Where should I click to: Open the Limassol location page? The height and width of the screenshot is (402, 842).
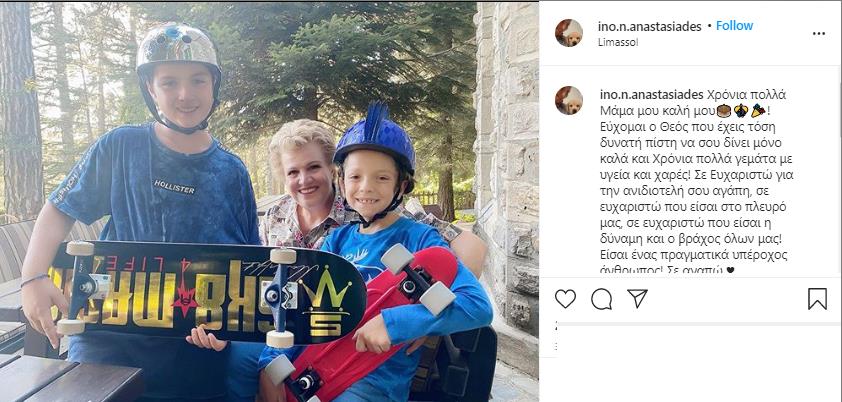coord(618,42)
